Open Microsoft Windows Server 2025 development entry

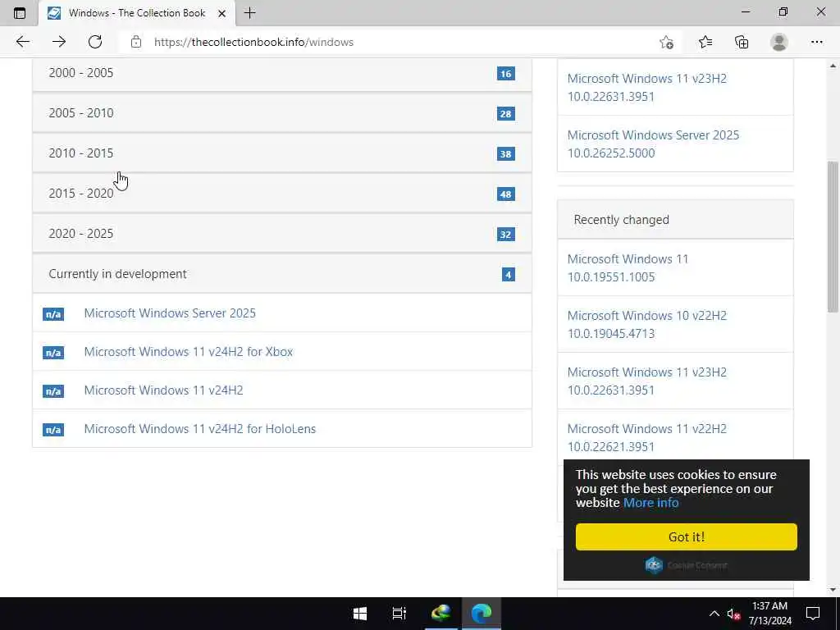tap(170, 313)
